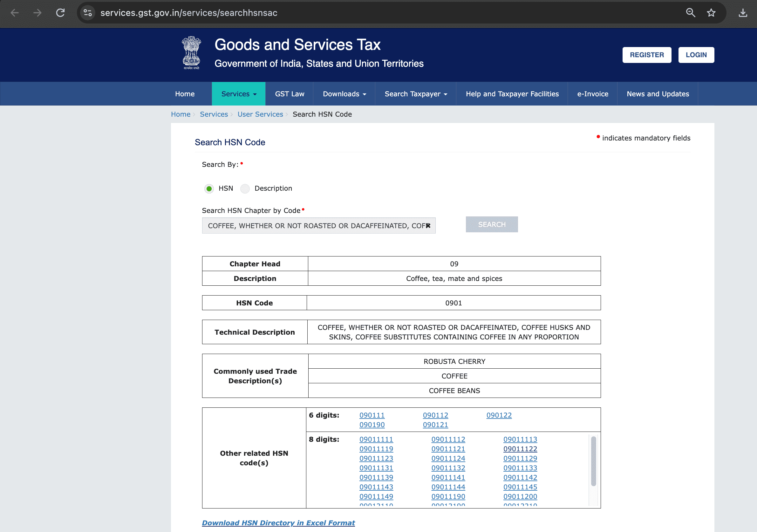Screen dimensions: 757x532
Task: Expand the Downloads dropdown menu
Action: pyautogui.click(x=344, y=94)
